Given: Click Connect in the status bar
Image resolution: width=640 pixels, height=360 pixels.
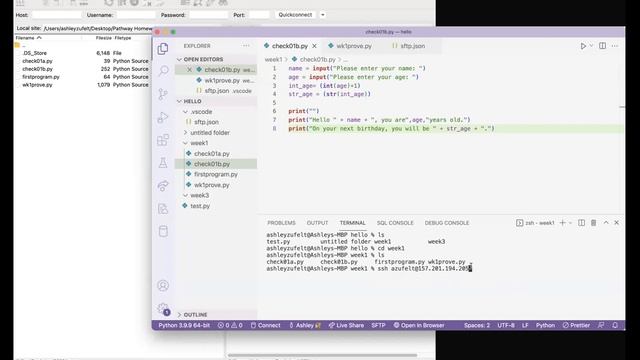Looking at the screenshot, I should (265, 325).
